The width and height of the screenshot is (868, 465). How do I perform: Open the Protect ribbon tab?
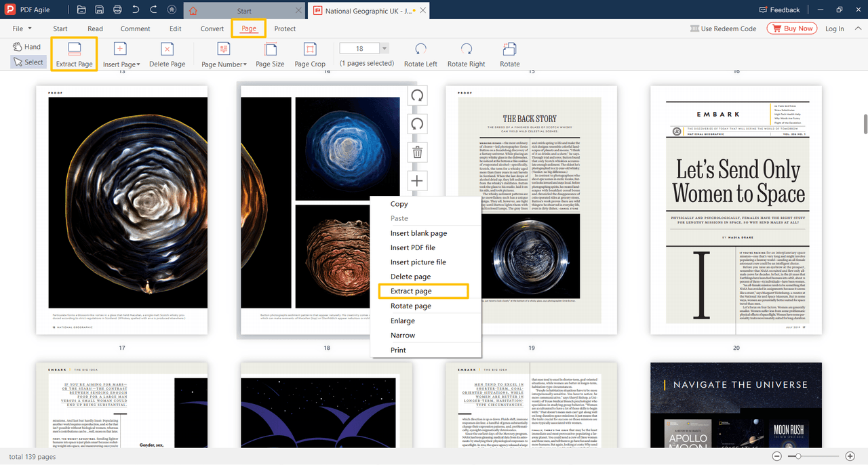coord(285,28)
